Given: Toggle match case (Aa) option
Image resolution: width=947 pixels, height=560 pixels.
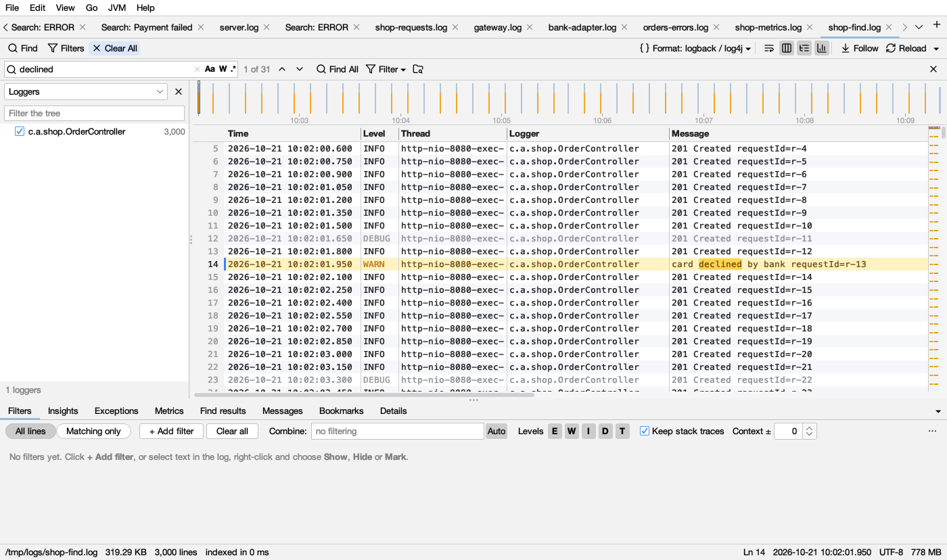Looking at the screenshot, I should pos(210,69).
